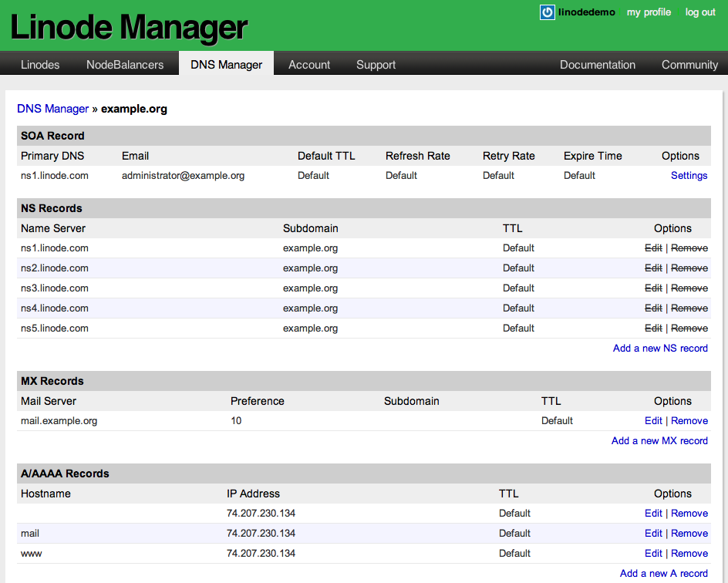Image resolution: width=728 pixels, height=583 pixels.
Task: Open SOA record Settings
Action: point(689,176)
